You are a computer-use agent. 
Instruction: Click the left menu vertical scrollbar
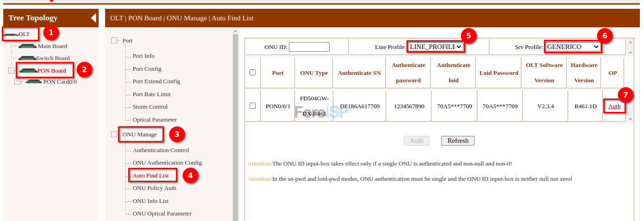(x=235, y=125)
